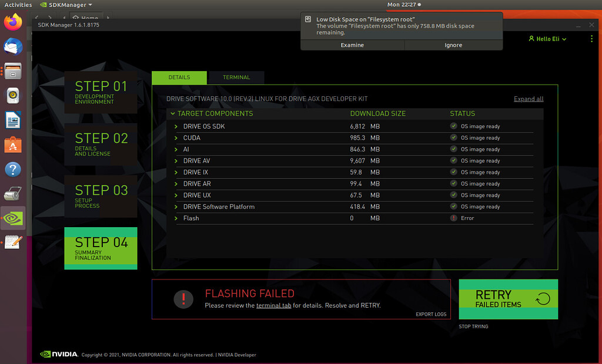
Task: Collapse the TARGET COMPONENTS section
Action: (x=172, y=113)
